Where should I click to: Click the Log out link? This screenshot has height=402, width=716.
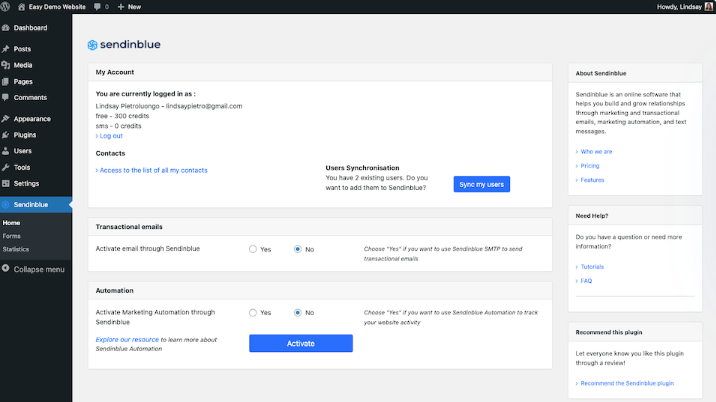[109, 136]
